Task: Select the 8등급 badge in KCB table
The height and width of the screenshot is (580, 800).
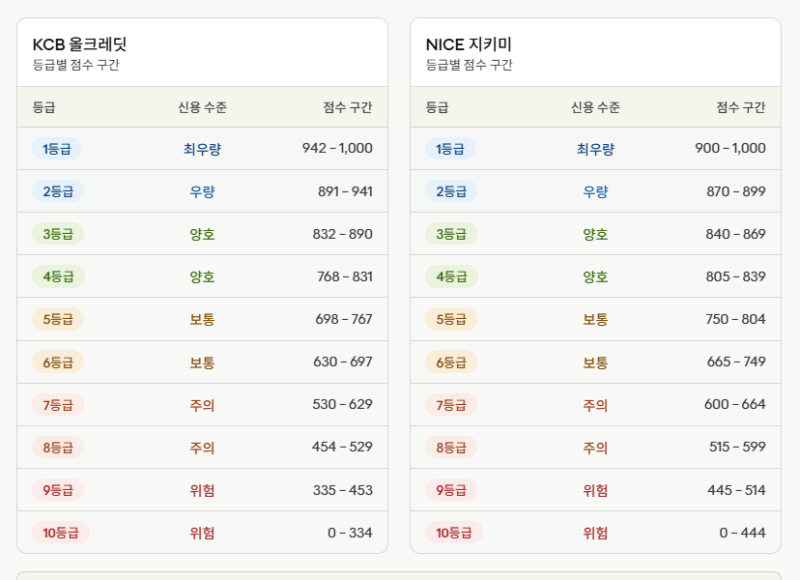Action: tap(58, 447)
